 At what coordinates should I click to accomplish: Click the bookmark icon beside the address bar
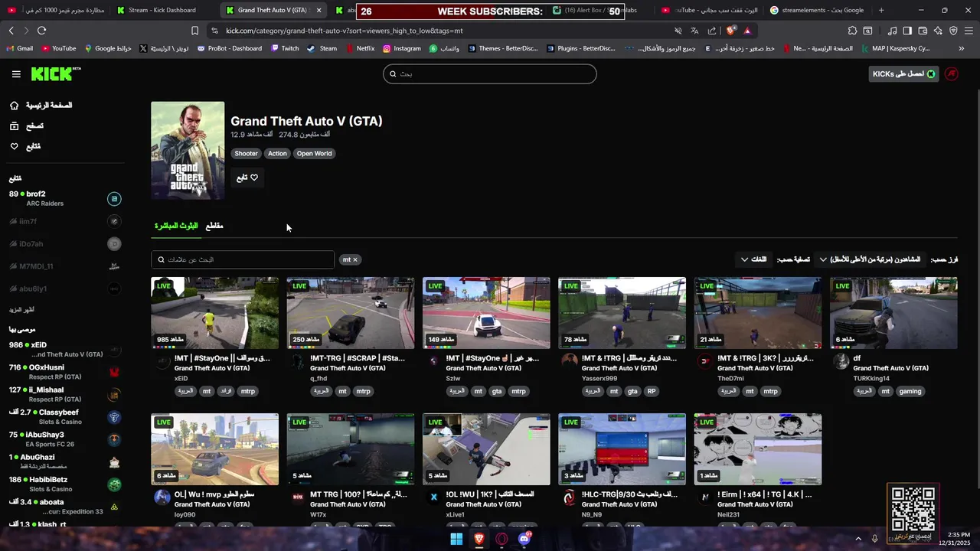tap(194, 31)
